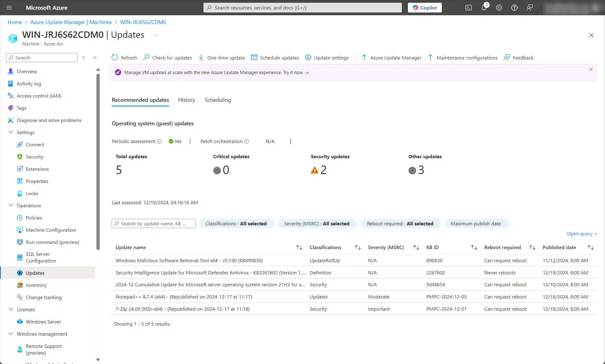Open the notifications bell
Viewport: 605px width, 364px height.
click(x=484, y=8)
